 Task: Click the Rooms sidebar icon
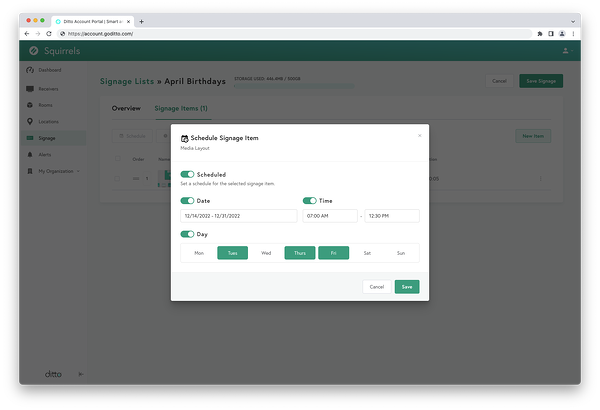click(29, 105)
